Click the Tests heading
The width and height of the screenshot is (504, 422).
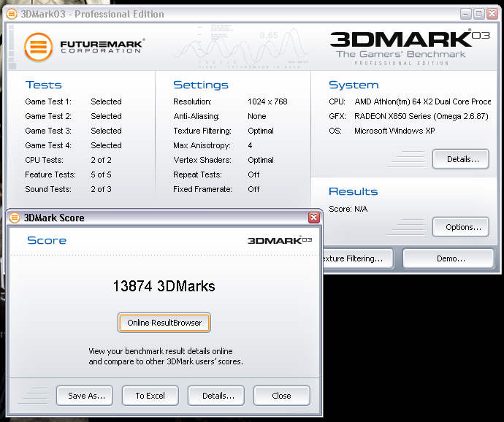(43, 85)
